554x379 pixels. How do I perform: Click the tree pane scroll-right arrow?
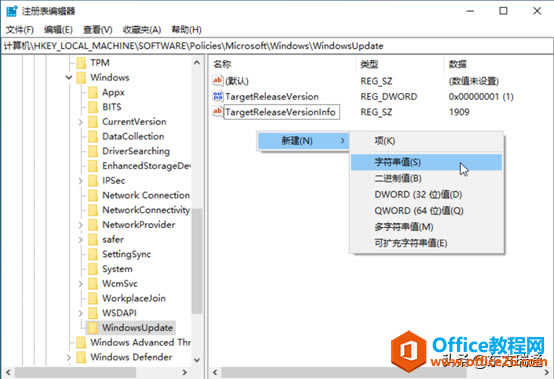[x=184, y=372]
